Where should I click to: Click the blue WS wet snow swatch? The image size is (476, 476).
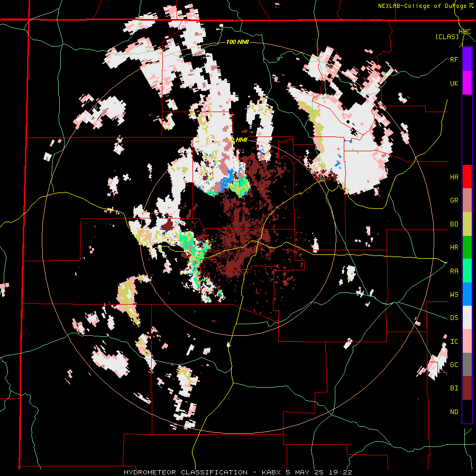pyautogui.click(x=467, y=294)
